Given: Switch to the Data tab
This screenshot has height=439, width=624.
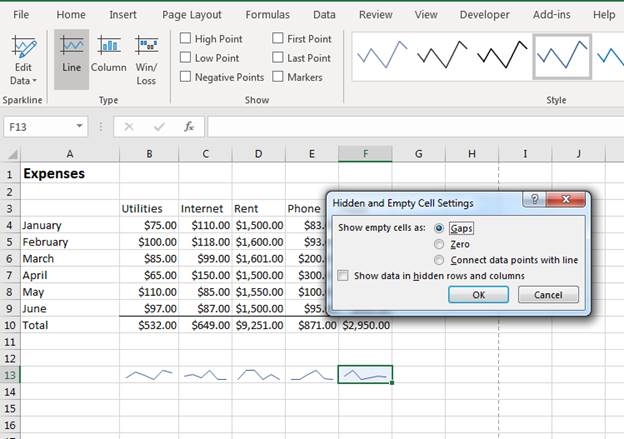Looking at the screenshot, I should pos(324,15).
